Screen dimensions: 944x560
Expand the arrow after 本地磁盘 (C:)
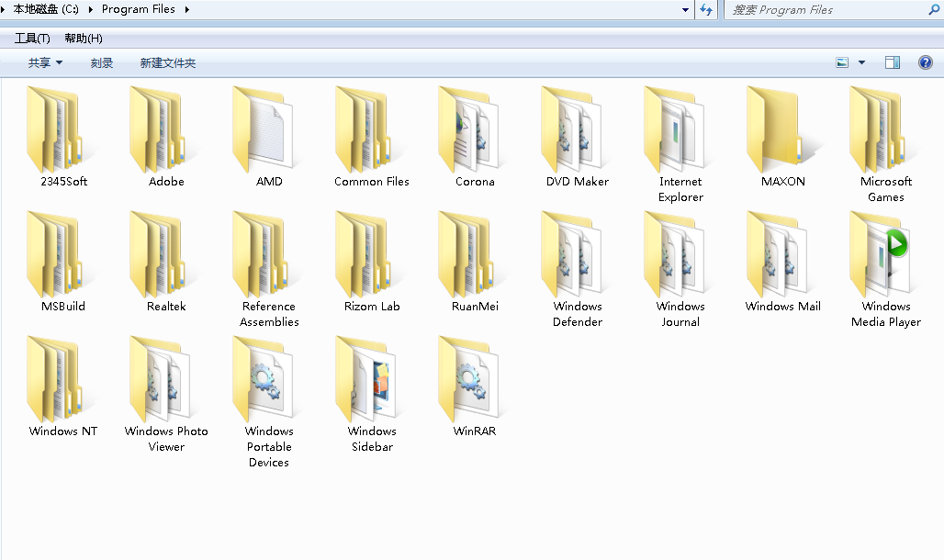click(x=90, y=9)
